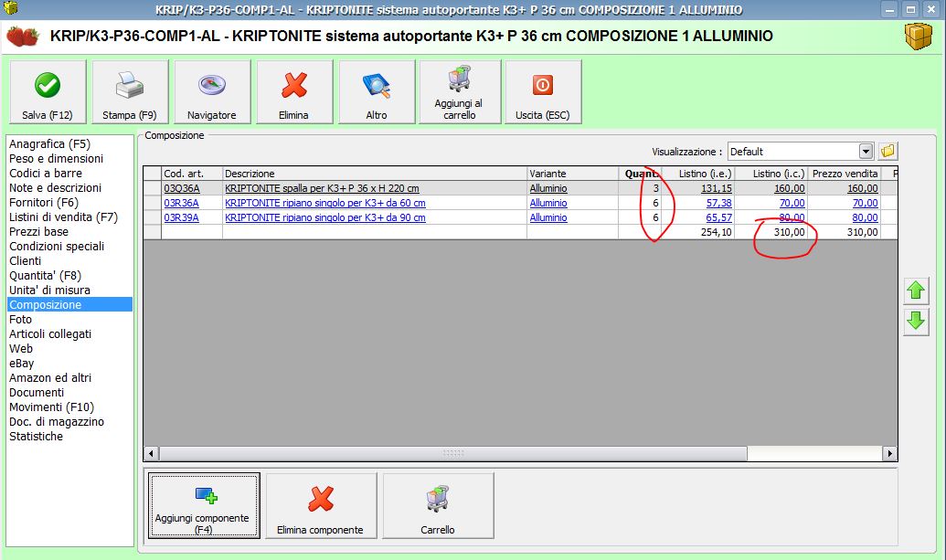The height and width of the screenshot is (560, 946).
Task: Open Amazon ed altri
Action: click(x=50, y=378)
